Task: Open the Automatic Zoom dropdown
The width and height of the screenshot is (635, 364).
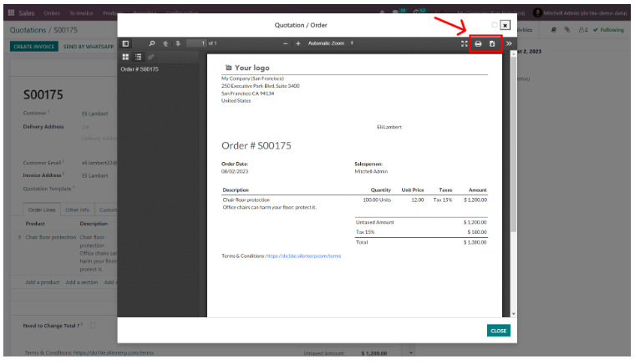Action: (331, 43)
